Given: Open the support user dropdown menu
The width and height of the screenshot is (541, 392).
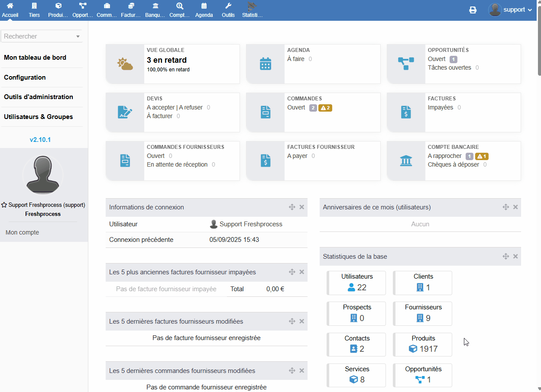Looking at the screenshot, I should tap(511, 10).
